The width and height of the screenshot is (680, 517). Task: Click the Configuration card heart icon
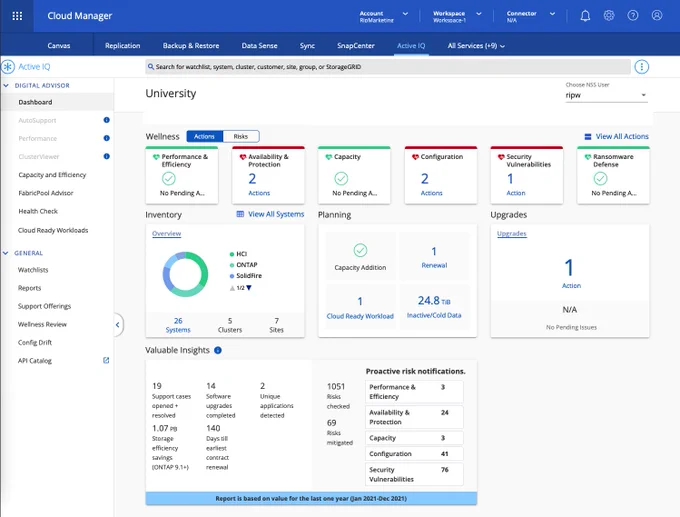coord(415,157)
